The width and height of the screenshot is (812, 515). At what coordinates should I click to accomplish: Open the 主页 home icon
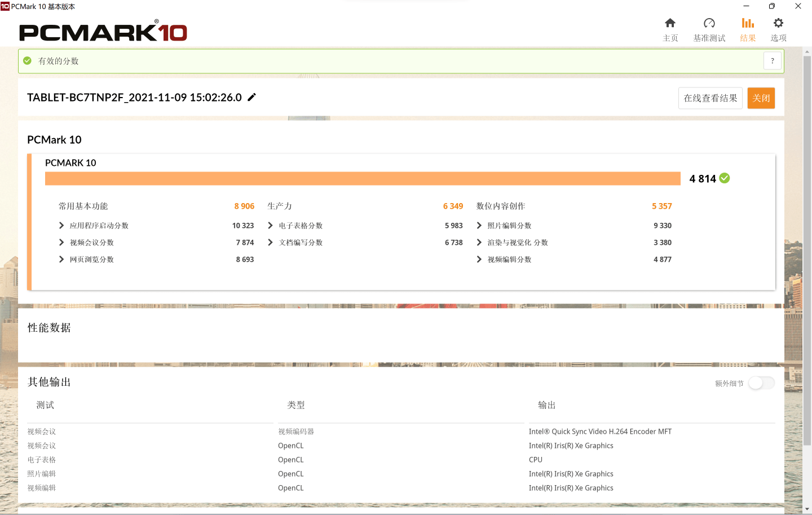click(x=670, y=23)
